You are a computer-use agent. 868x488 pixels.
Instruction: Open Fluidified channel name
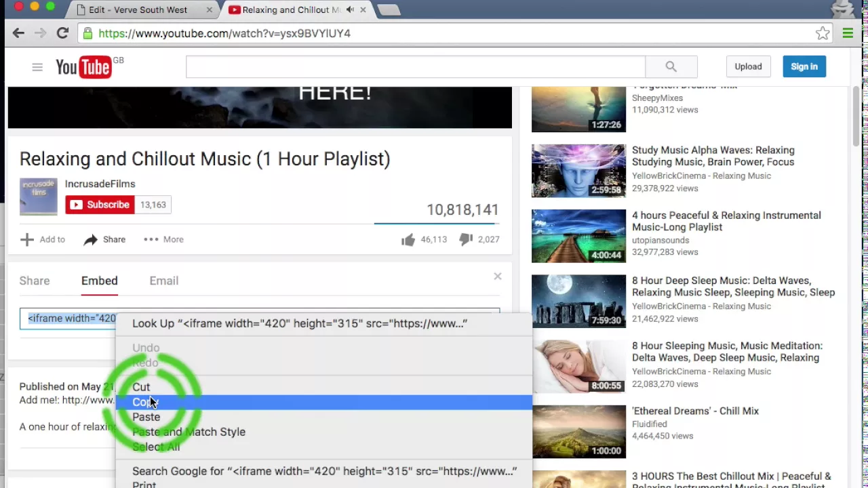(650, 424)
